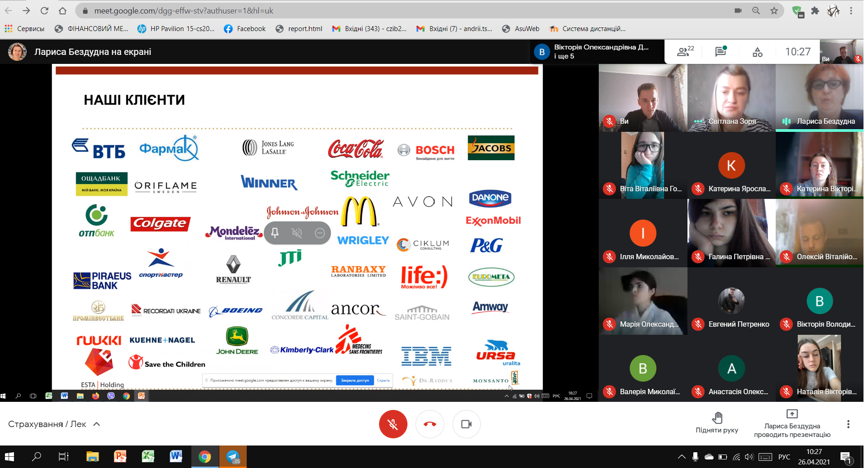Viewport: 868px width, 468px height.
Task: Open Лариса Бездудна presentation status button
Action: [x=792, y=423]
